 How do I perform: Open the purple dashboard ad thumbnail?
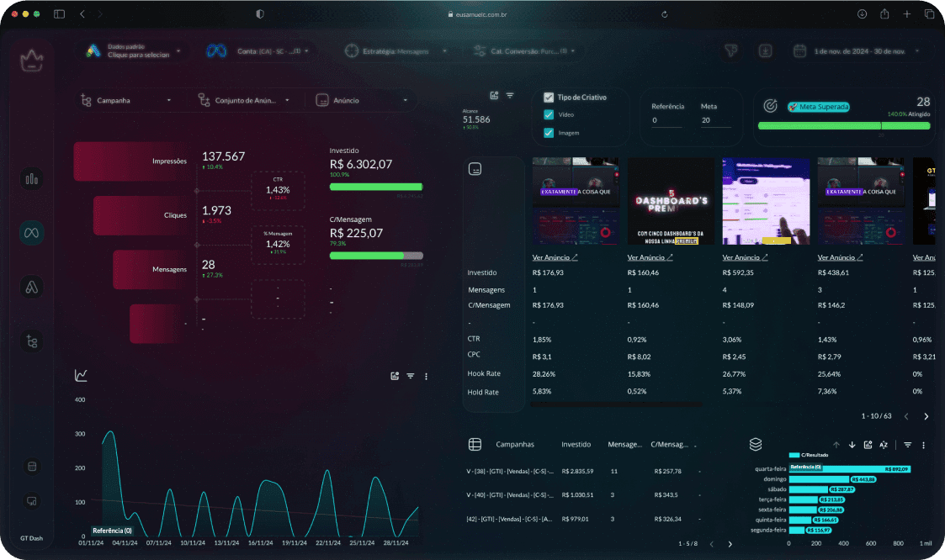tap(766, 201)
